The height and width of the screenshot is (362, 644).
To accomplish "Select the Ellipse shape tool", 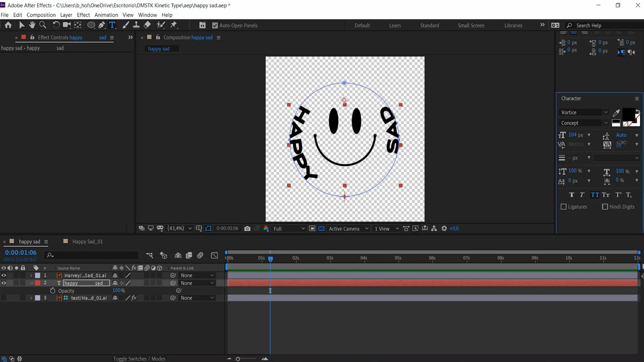I will tap(91, 25).
